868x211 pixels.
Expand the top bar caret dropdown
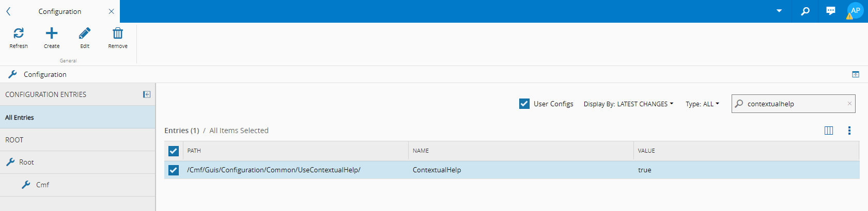779,11
